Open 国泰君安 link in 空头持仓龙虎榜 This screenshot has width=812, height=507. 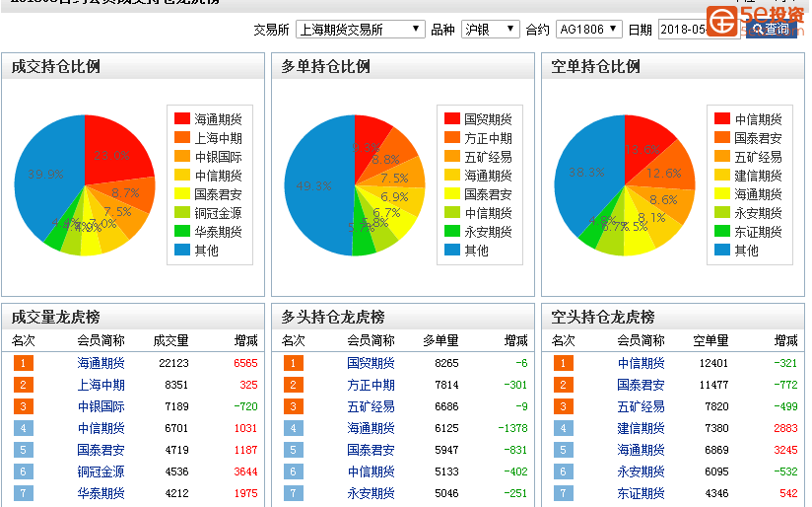click(x=642, y=385)
